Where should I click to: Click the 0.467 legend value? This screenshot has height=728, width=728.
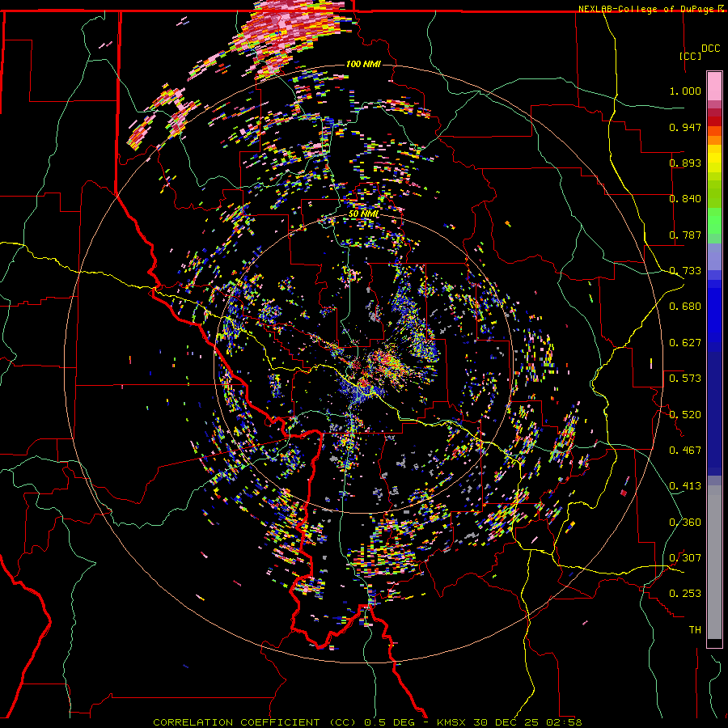coord(685,451)
